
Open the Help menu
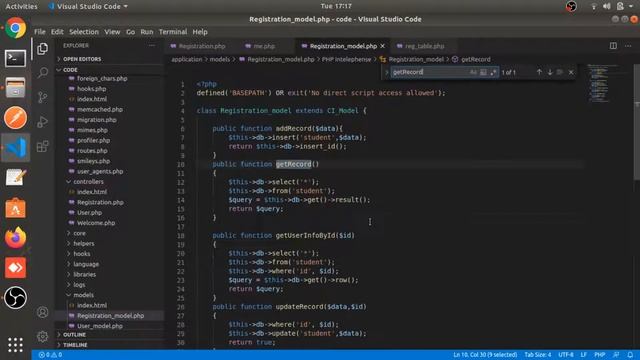[200, 32]
